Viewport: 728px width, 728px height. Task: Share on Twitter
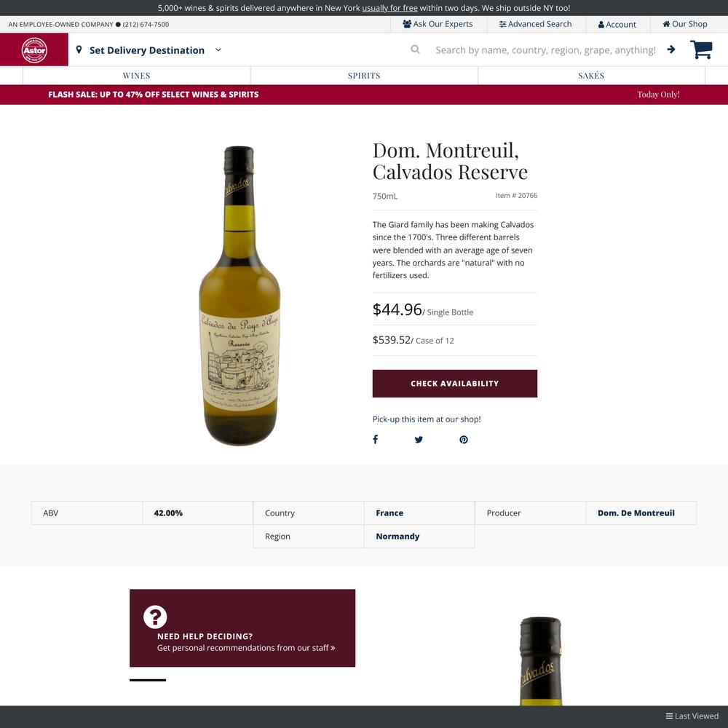(x=419, y=439)
